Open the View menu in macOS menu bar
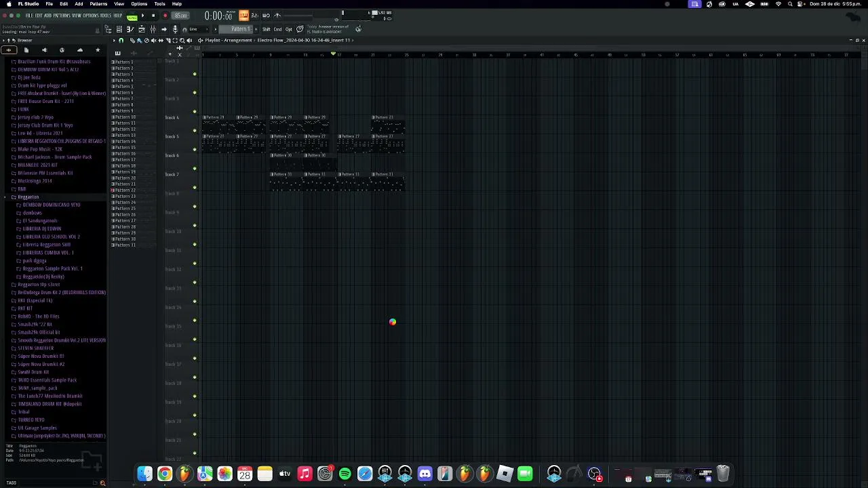 [119, 4]
